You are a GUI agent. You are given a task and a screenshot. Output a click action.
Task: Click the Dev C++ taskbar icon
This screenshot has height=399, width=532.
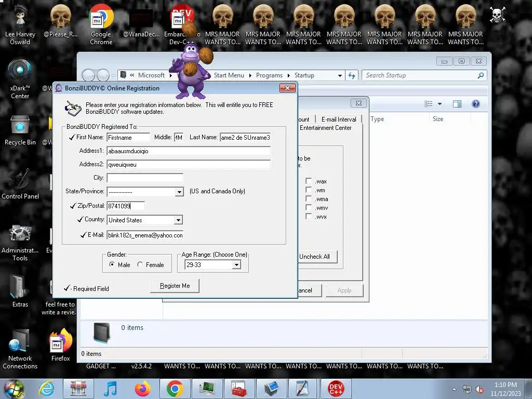point(336,389)
